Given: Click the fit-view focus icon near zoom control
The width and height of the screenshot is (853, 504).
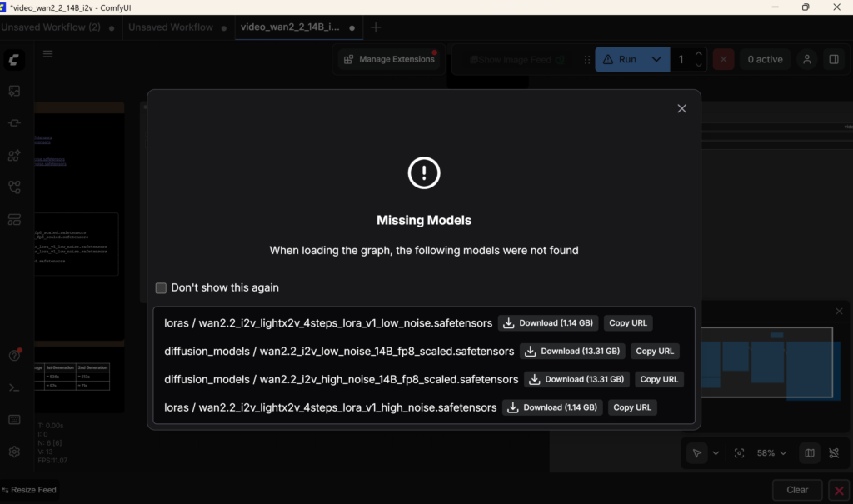Looking at the screenshot, I should pyautogui.click(x=739, y=452).
